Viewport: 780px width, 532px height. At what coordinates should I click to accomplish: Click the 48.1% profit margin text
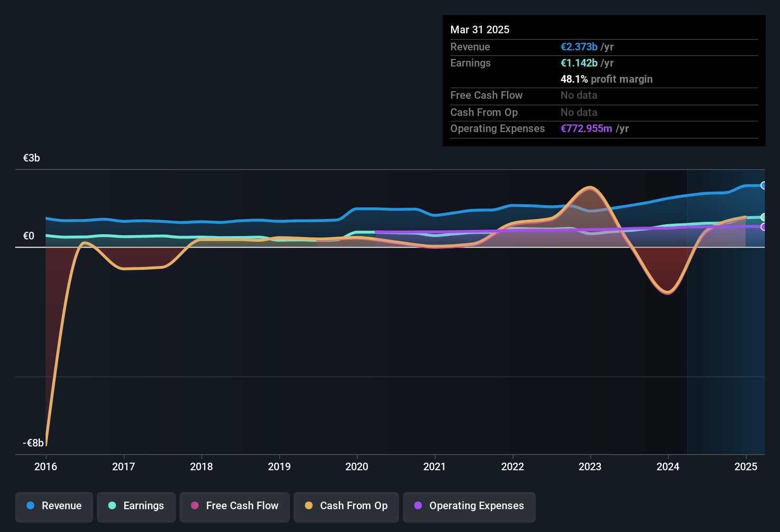607,79
